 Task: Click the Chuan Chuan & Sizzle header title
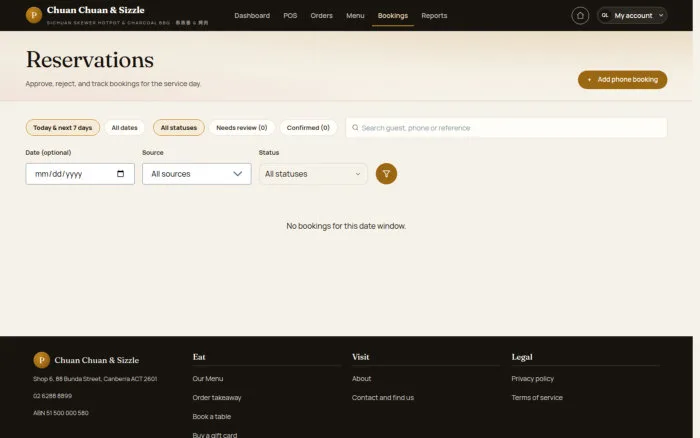click(x=96, y=10)
